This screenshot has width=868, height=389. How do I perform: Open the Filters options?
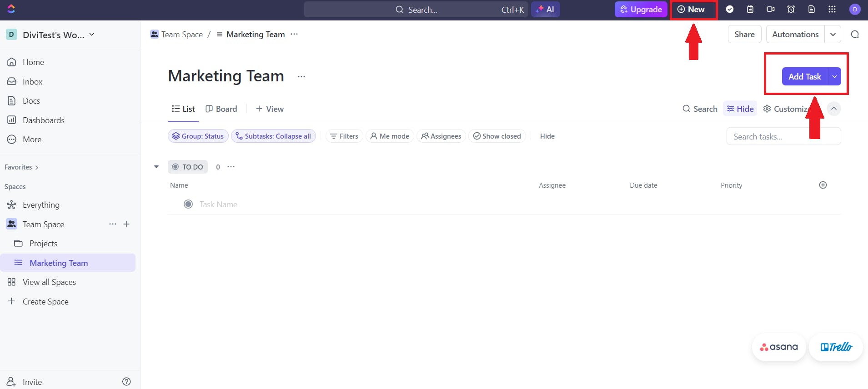(344, 136)
